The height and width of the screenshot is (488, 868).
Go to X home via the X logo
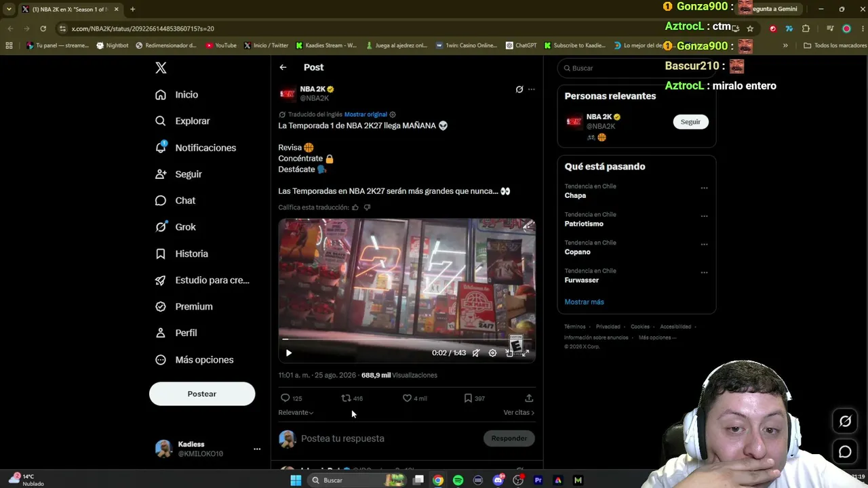[161, 68]
